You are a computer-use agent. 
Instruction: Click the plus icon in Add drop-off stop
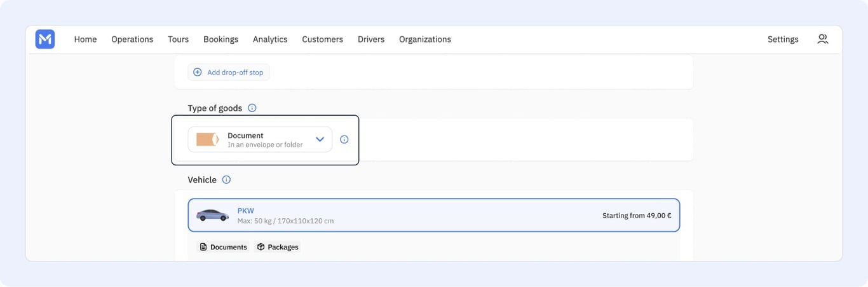click(198, 73)
